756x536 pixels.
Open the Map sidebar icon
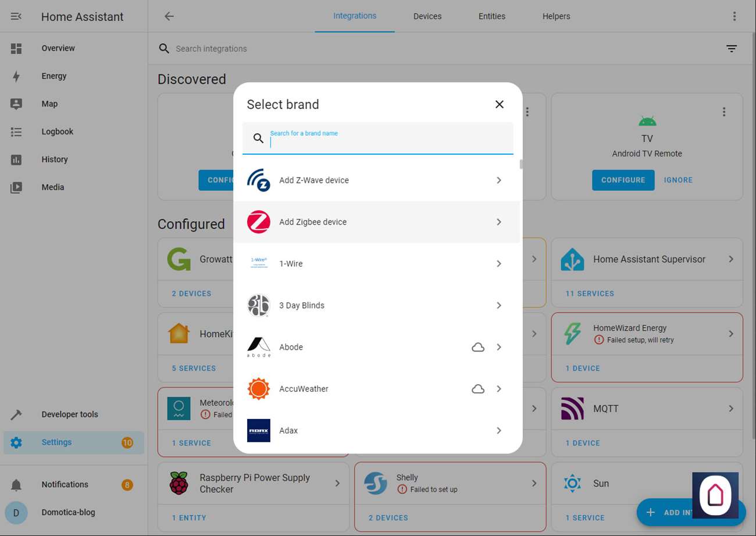click(16, 104)
